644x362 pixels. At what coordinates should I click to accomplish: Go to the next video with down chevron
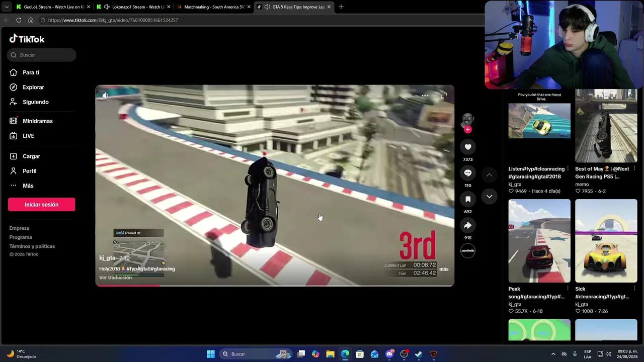489,197
